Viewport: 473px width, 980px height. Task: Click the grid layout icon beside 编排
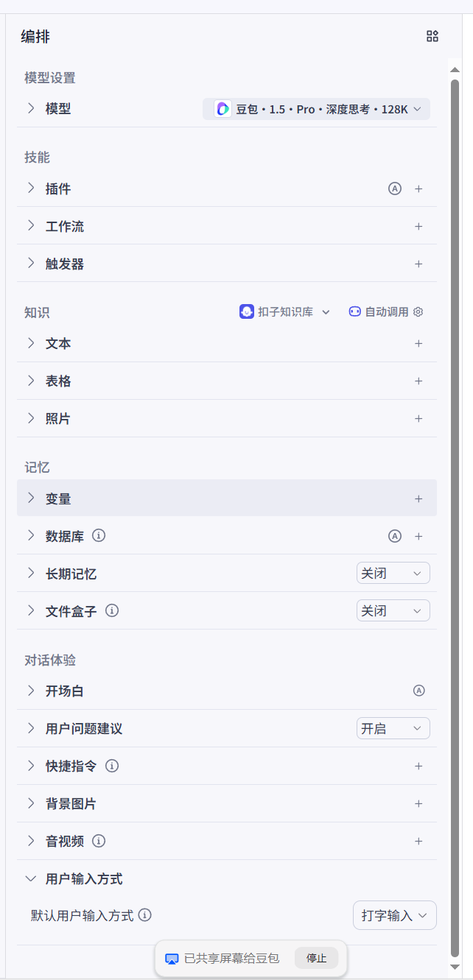(x=432, y=36)
